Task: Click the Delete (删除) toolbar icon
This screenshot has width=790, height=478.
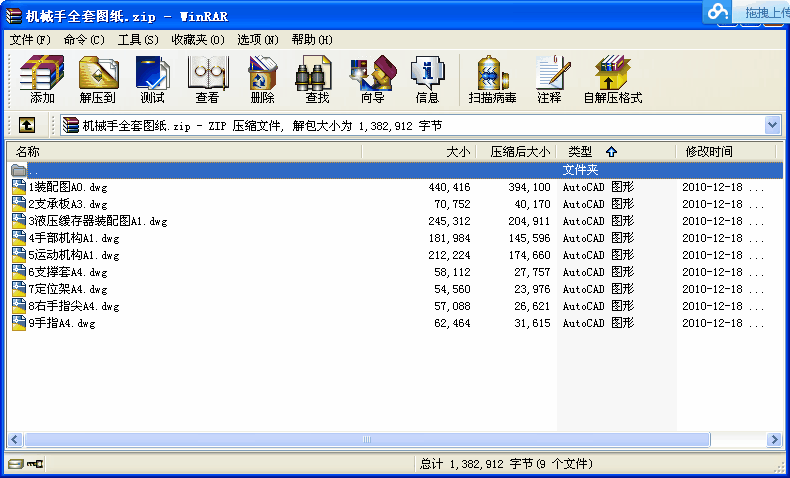Action: (x=262, y=80)
